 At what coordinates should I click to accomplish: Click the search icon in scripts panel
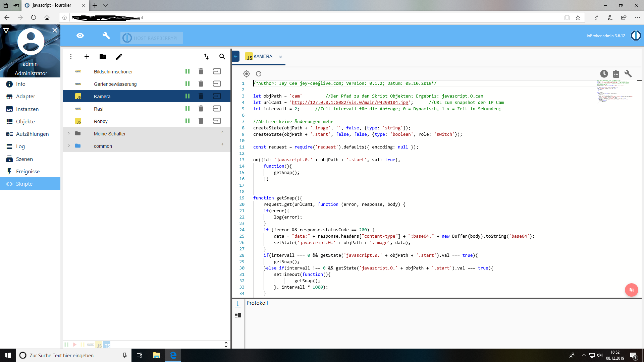[223, 56]
